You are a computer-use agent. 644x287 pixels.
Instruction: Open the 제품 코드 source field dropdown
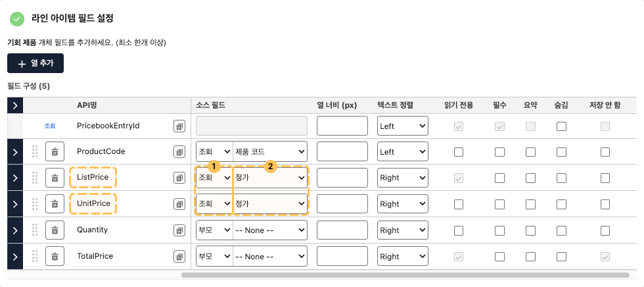click(x=270, y=151)
